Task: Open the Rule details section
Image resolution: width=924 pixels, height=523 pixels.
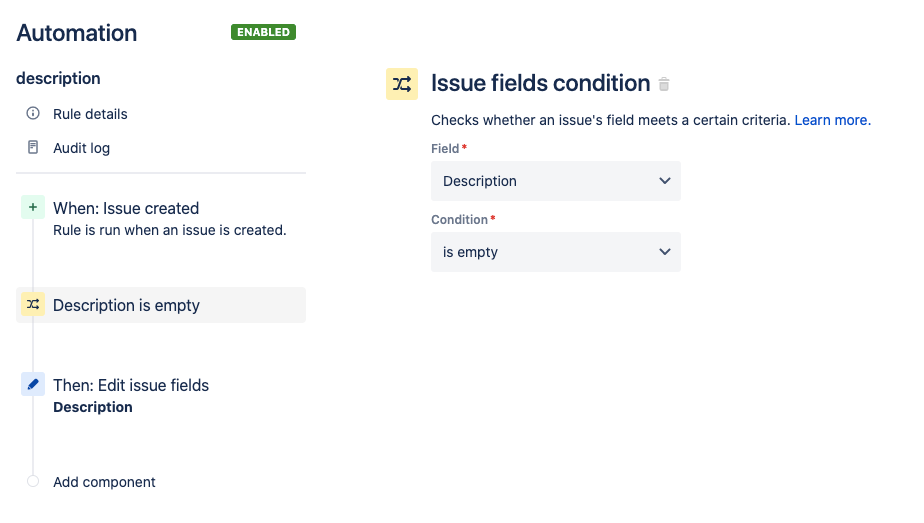Action: [90, 114]
